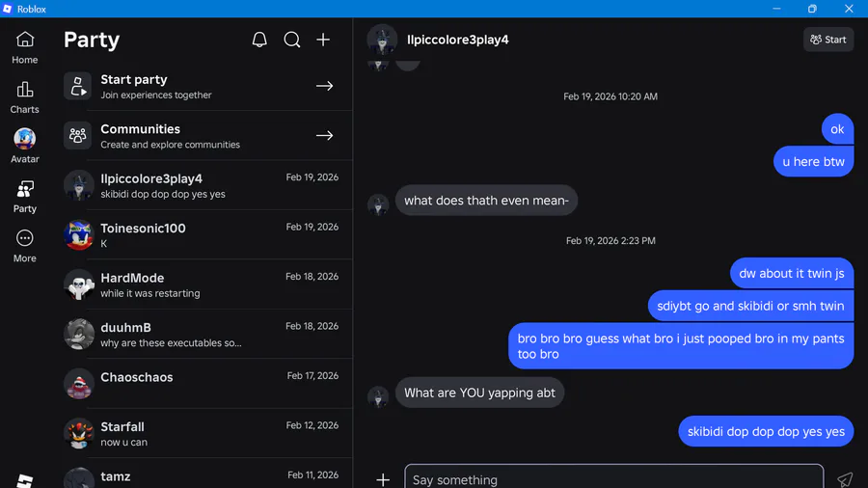Click the 'skibidi dop dop dop yes yes' chat bubble
This screenshot has width=868, height=488.
(766, 431)
